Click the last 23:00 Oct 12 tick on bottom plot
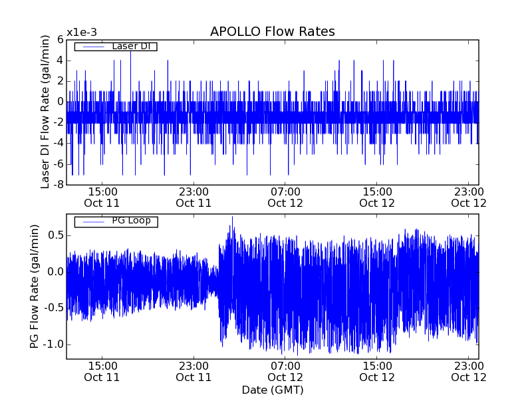Screen dimensions: 532x399 (x=469, y=371)
